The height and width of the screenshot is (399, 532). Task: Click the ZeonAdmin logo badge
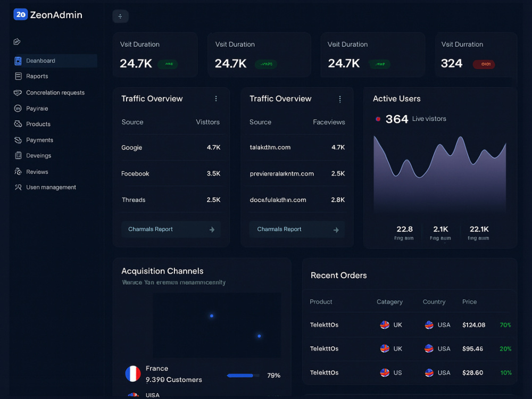20,14
